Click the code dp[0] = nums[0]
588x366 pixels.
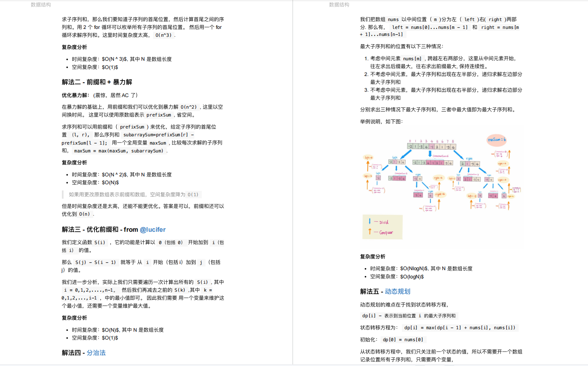point(403,340)
